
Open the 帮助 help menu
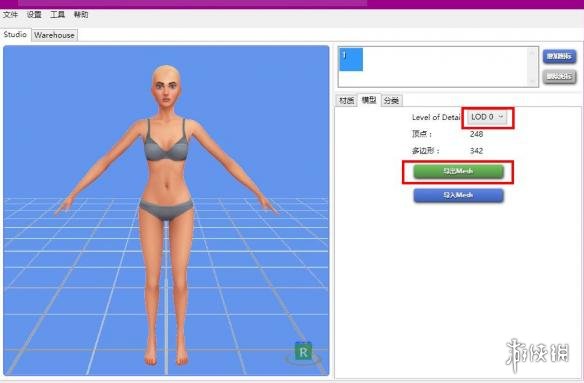tap(81, 15)
